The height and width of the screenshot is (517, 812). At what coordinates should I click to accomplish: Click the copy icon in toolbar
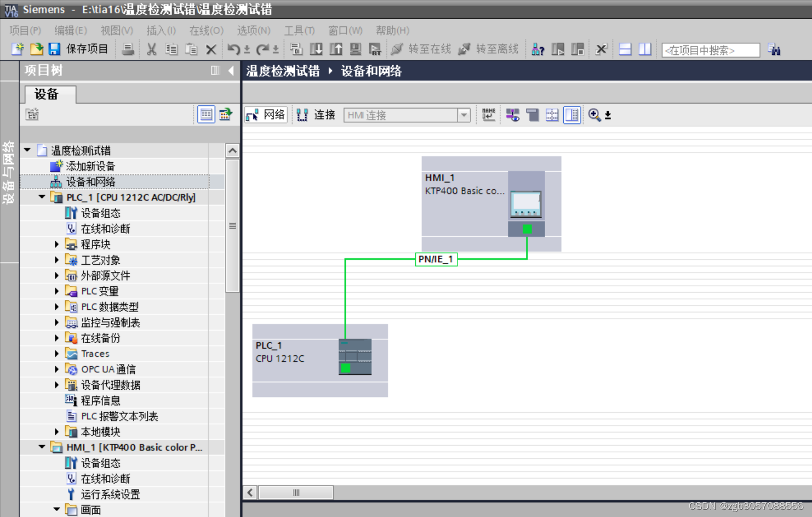171,49
